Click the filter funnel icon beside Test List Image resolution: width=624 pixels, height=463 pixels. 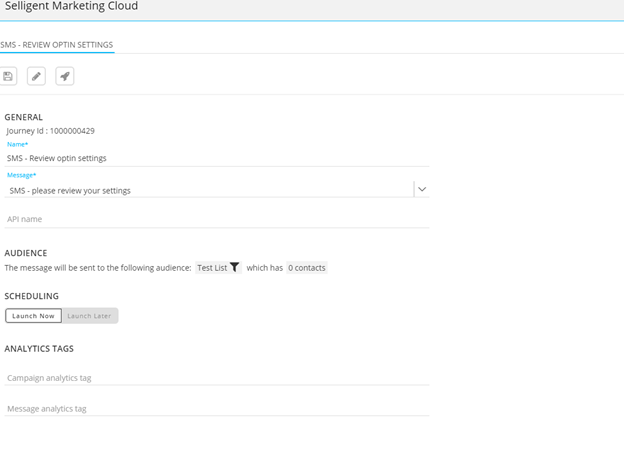click(235, 268)
